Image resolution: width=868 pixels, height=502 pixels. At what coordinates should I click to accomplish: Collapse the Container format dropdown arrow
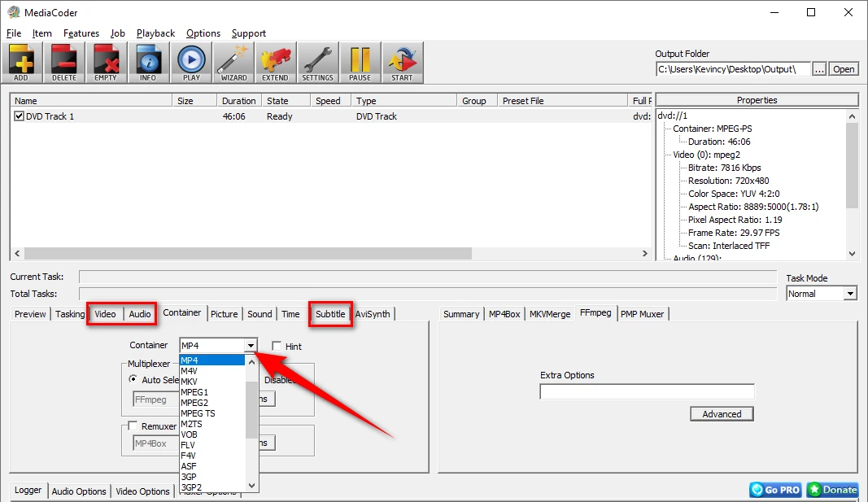coord(251,345)
